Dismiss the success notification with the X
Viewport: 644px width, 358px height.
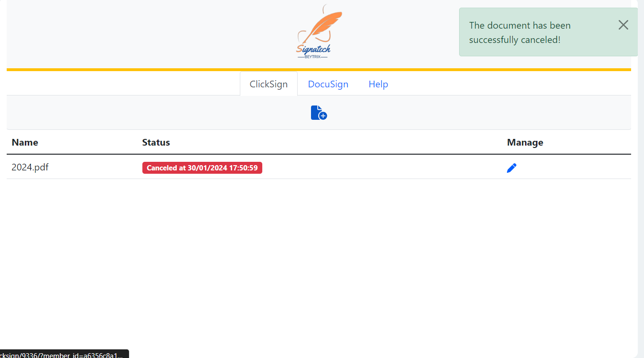click(x=623, y=25)
